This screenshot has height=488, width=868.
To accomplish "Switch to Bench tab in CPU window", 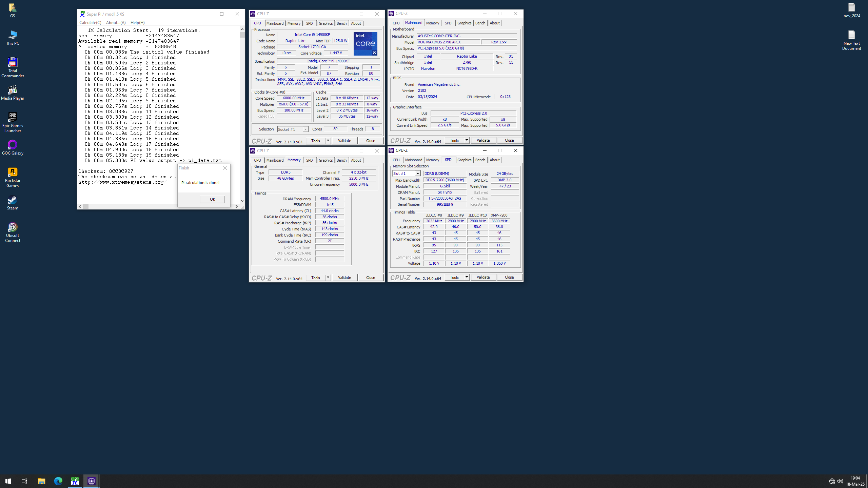I will pos(341,23).
